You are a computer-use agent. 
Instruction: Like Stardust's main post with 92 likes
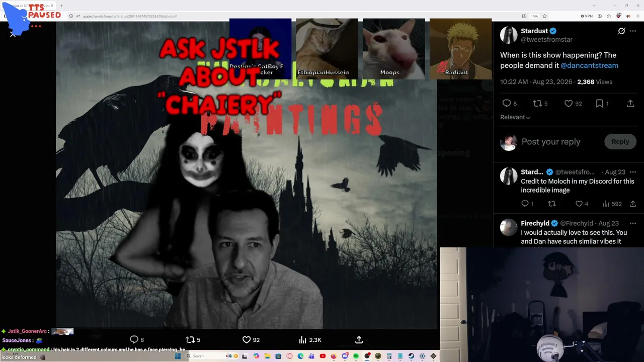click(x=569, y=104)
